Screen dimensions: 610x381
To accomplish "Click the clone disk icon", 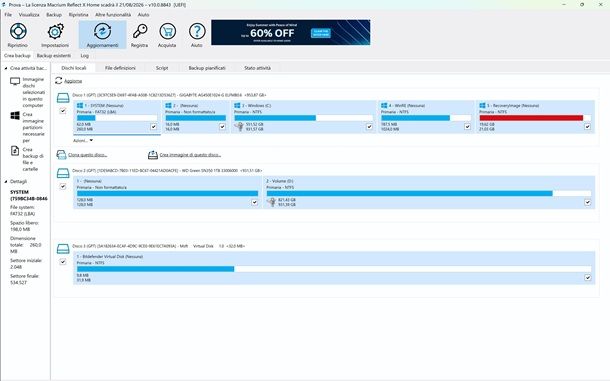I will coord(61,155).
